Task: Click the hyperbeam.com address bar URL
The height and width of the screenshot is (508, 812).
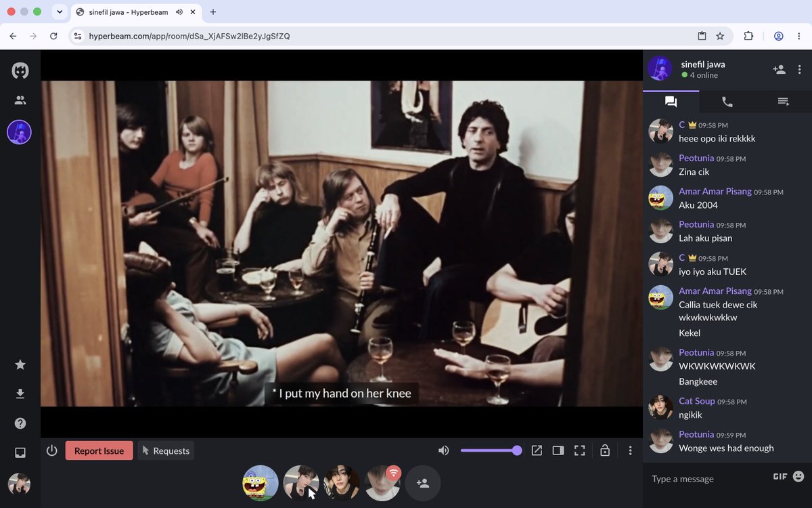Action: coord(189,36)
